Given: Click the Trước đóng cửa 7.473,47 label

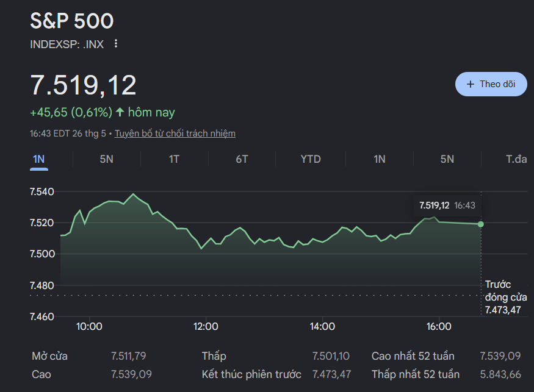Looking at the screenshot, I should click(x=506, y=297).
